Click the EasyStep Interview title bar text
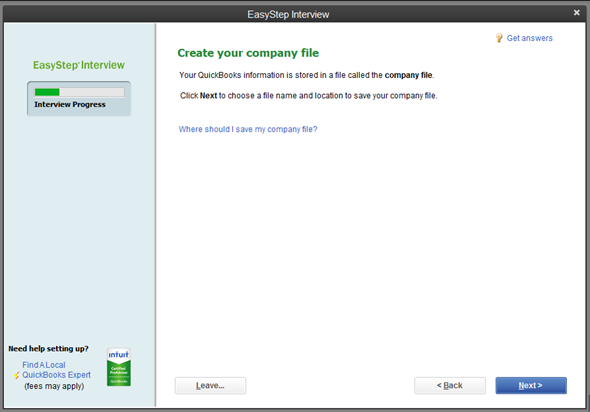The image size is (590, 412). coord(288,14)
